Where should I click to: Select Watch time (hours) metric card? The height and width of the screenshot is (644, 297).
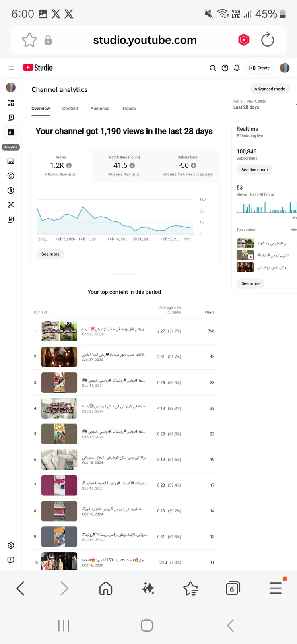(x=124, y=166)
